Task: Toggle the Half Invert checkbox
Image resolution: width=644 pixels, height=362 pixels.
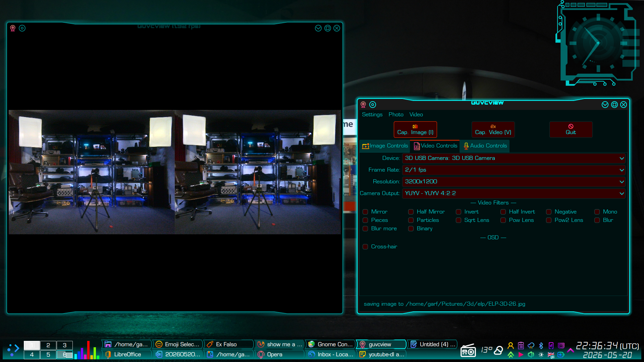Action: (503, 212)
